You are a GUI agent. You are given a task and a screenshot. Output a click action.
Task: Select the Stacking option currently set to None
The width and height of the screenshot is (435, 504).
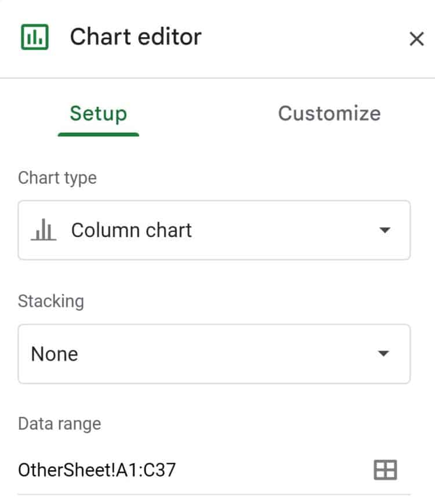[215, 354]
